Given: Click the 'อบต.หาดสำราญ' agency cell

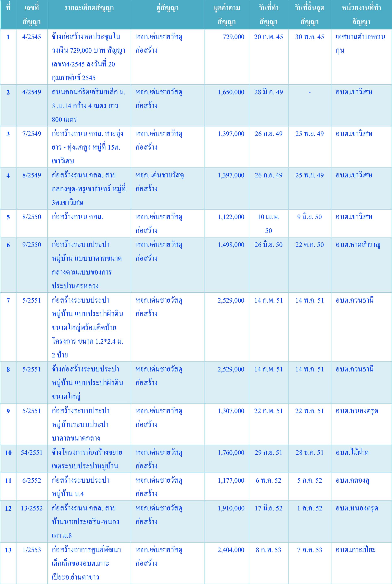Looking at the screenshot, I should [x=358, y=245].
